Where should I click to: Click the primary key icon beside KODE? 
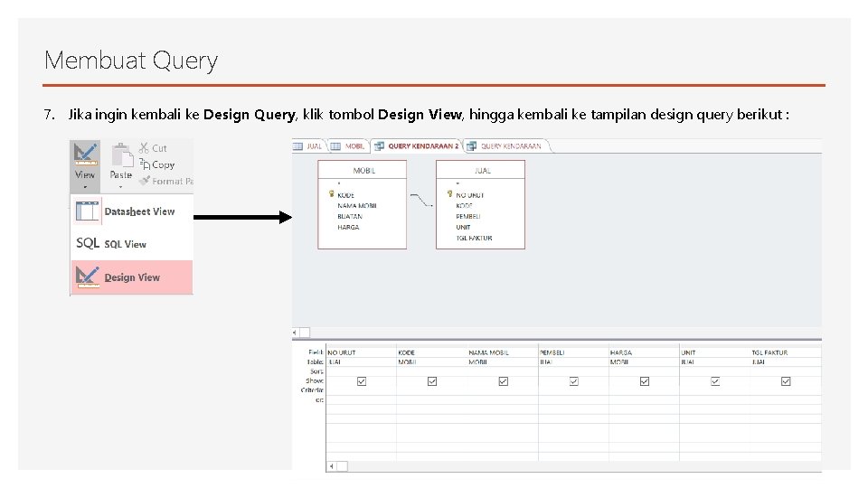pos(332,193)
